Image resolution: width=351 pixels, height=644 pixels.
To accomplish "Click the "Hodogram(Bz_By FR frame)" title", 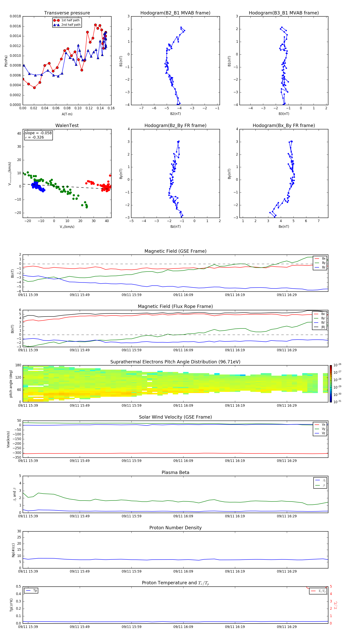I will [x=175, y=125].
